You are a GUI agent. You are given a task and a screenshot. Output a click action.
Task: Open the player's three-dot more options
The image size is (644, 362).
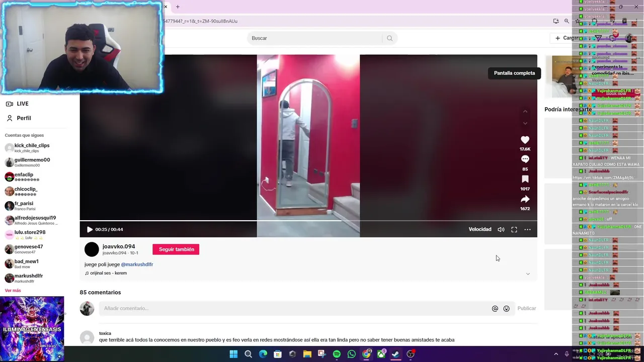pyautogui.click(x=527, y=229)
